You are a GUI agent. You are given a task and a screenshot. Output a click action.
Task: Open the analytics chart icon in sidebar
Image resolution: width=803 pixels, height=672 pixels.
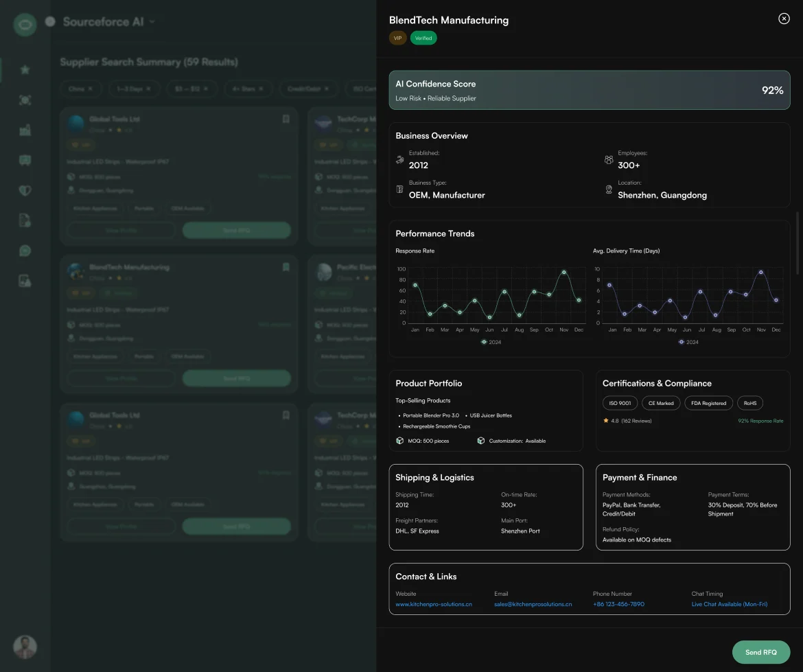25,130
